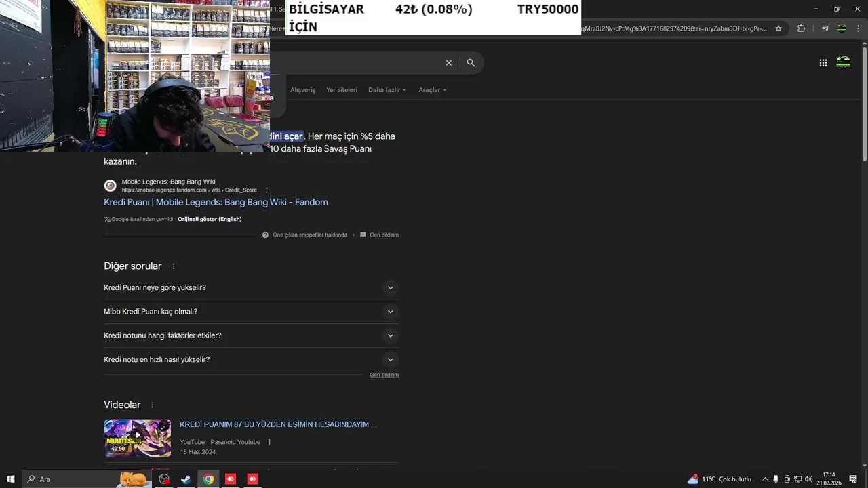Open the Windows notification center icon

853,479
